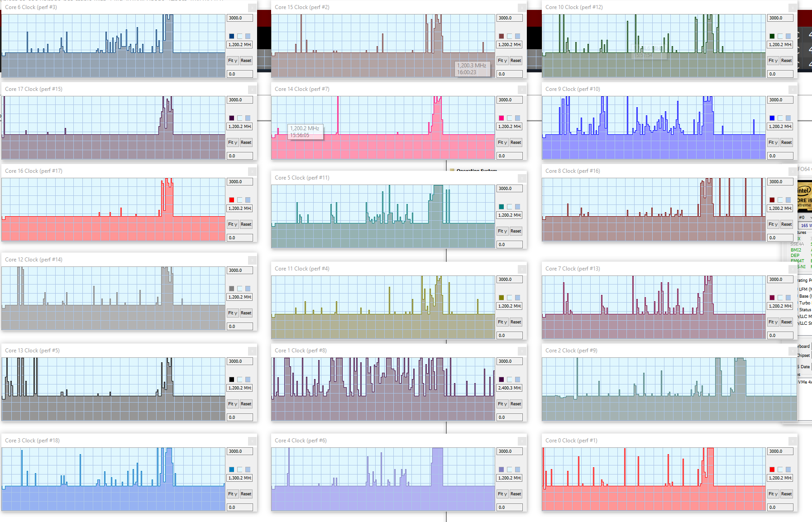Close the Core 2 Clock graph window
This screenshot has width=812, height=522.
pos(793,351)
